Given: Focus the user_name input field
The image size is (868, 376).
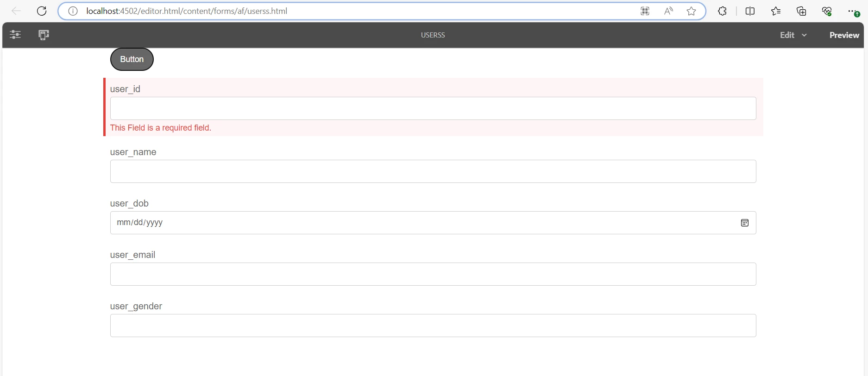Looking at the screenshot, I should pyautogui.click(x=433, y=171).
